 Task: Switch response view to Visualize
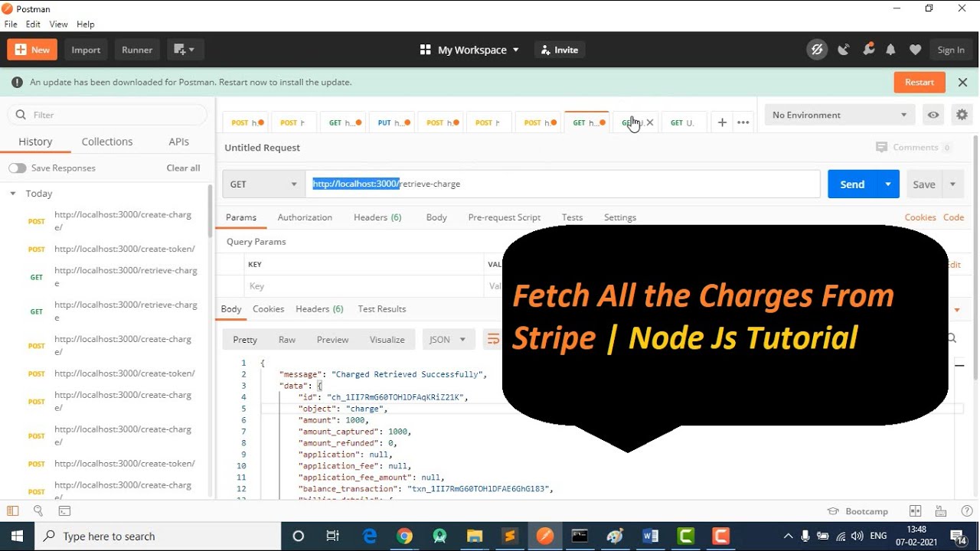[387, 340]
